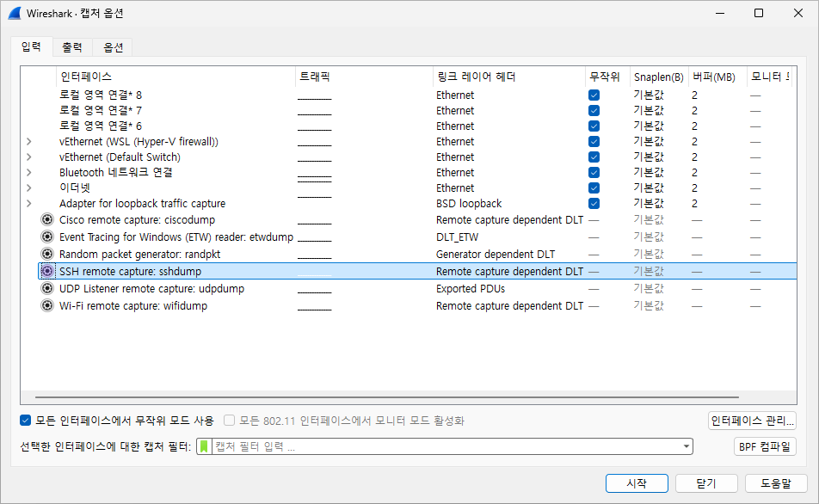Select the 로컬 영역 연결* 7 interface row

coord(409,111)
